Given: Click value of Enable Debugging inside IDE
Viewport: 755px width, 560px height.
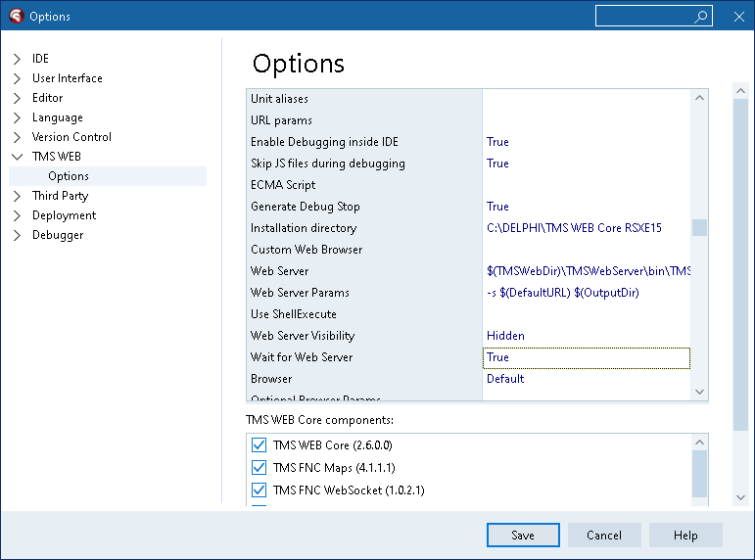Looking at the screenshot, I should (497, 142).
